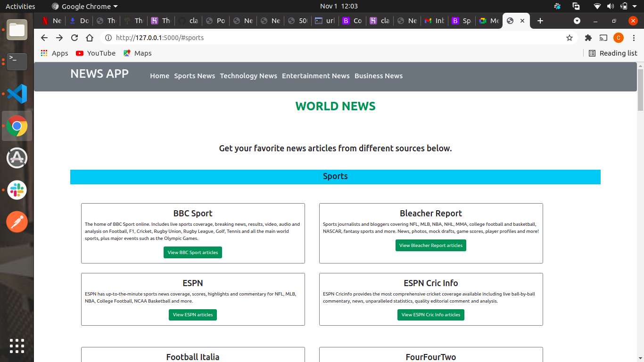This screenshot has width=644, height=362.
Task: Click the 'Sports' section header bar
Action: point(335,177)
